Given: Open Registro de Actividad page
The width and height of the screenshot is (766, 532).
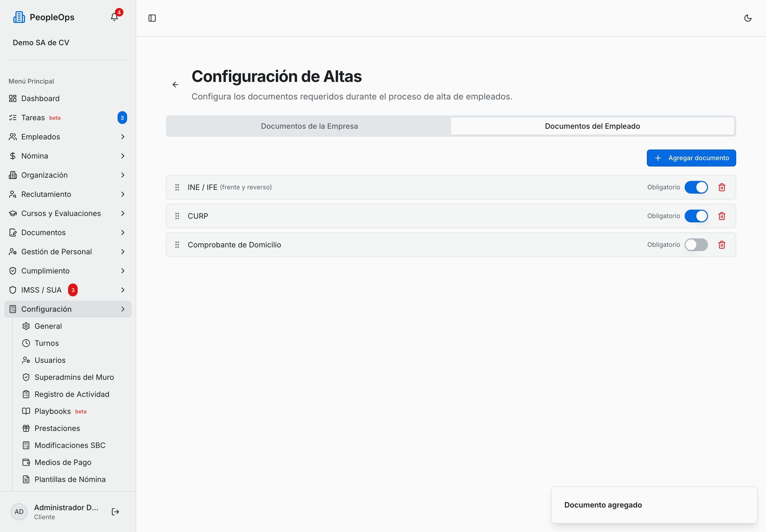Looking at the screenshot, I should click(x=72, y=394).
